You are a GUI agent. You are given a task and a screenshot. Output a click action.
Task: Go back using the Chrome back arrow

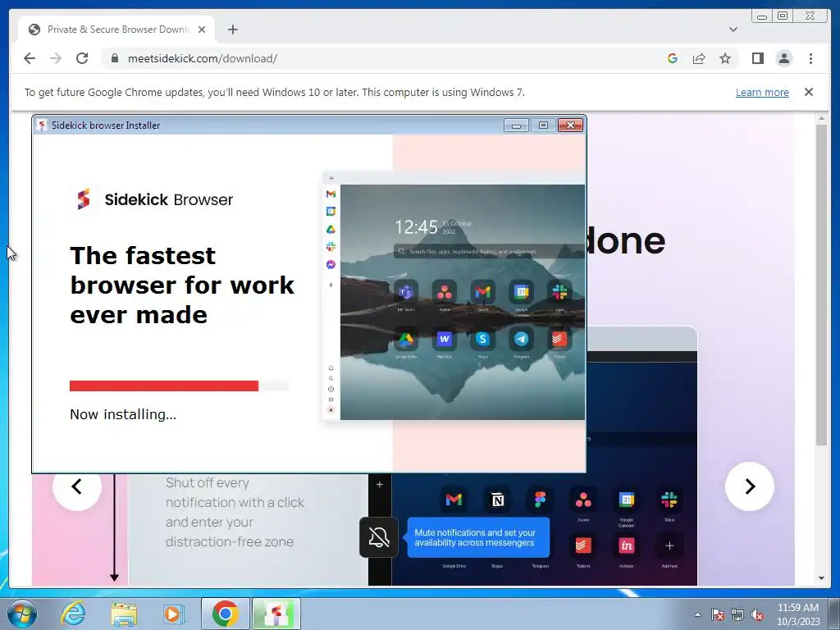click(x=30, y=58)
